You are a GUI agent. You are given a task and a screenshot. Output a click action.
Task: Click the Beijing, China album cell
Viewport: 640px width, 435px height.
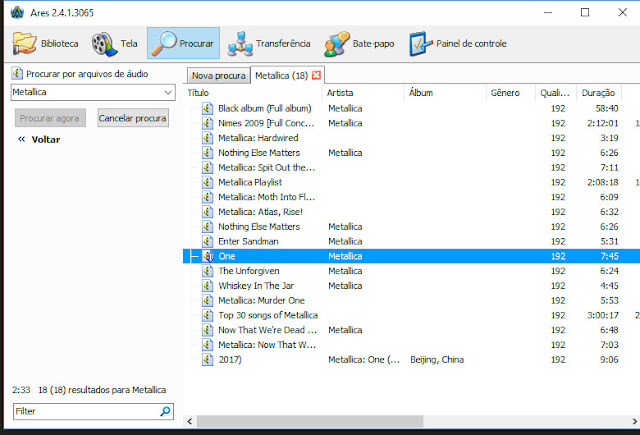tap(437, 360)
